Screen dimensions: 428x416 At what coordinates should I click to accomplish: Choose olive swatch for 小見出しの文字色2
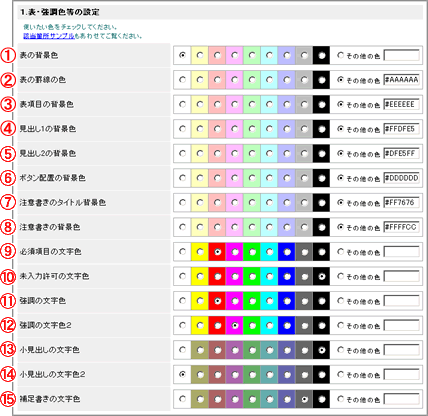pos(200,375)
